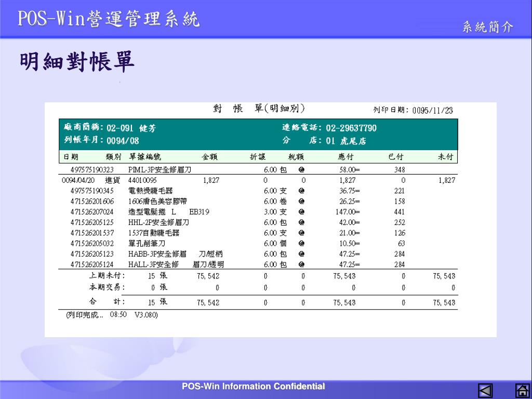The image size is (532, 399).
Task: Click the 稅額 column header
Action: coord(296,157)
